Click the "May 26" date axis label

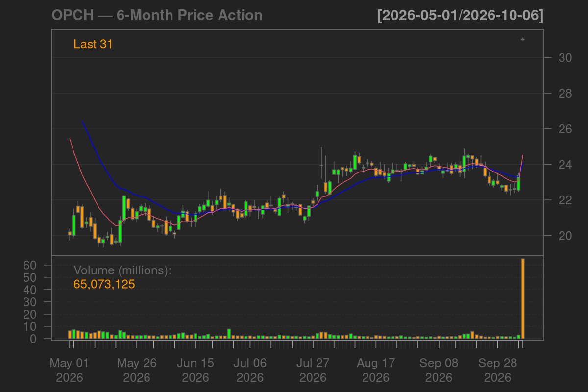coord(137,364)
